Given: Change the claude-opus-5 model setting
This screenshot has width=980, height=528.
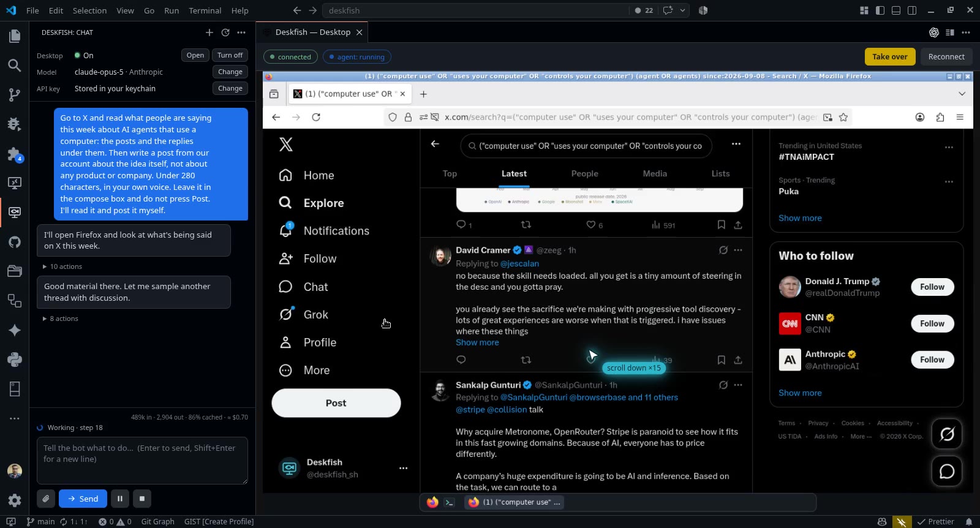Looking at the screenshot, I should pos(230,72).
